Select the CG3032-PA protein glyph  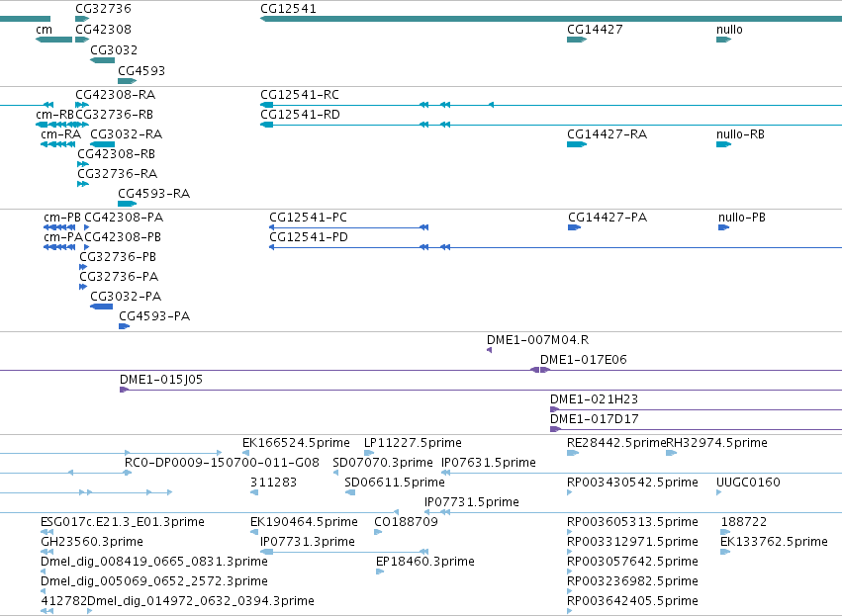[102, 307]
